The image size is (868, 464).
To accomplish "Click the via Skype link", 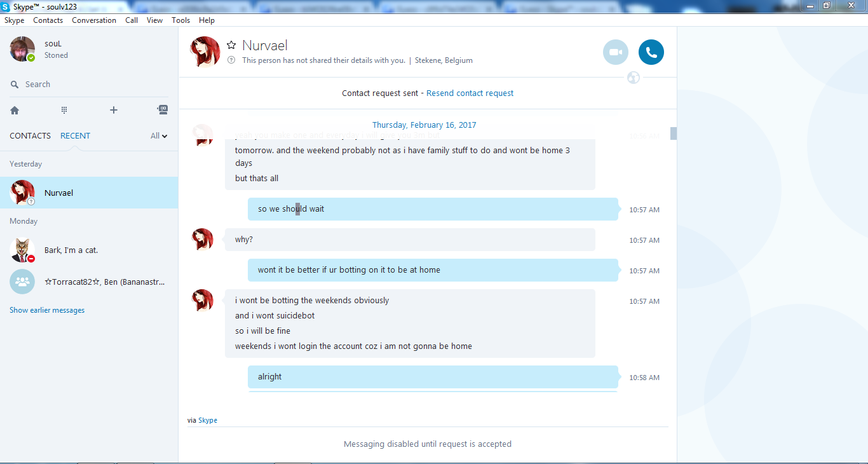I will click(x=208, y=420).
